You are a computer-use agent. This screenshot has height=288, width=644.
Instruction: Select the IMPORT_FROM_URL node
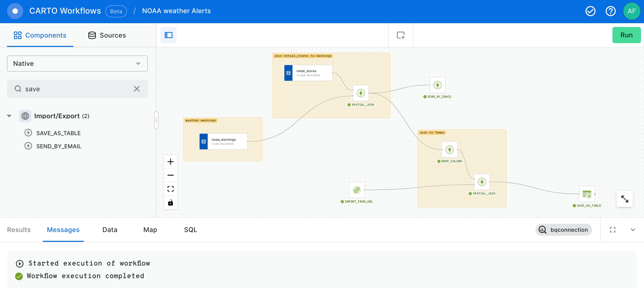(357, 190)
